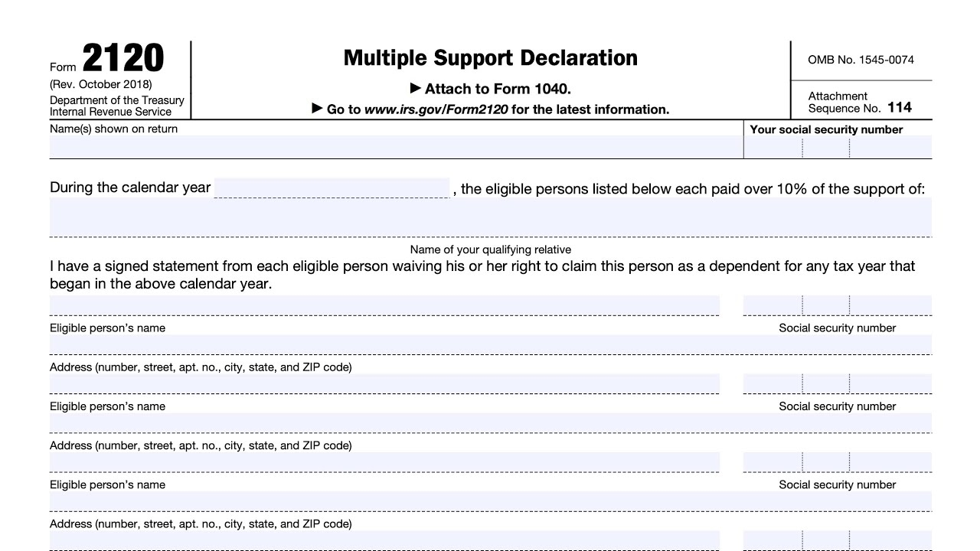The width and height of the screenshot is (980, 551).
Task: Click the second eligible person's Address field
Action: pos(490,423)
